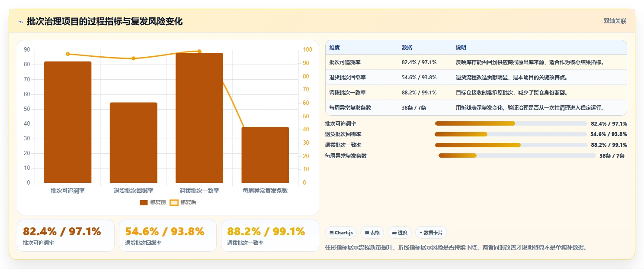Click the 退货批次回绑率 label beside its progress bar
The height and width of the screenshot is (269, 644).
pyautogui.click(x=343, y=134)
